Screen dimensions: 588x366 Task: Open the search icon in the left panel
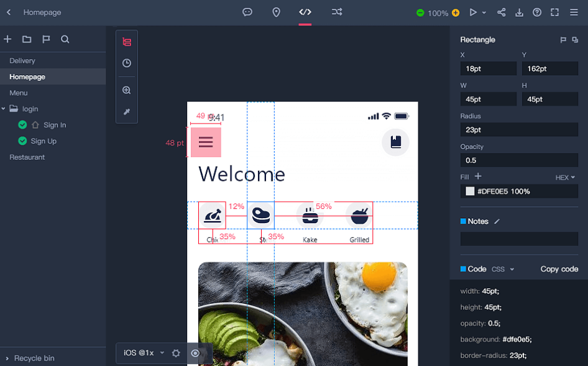point(65,39)
